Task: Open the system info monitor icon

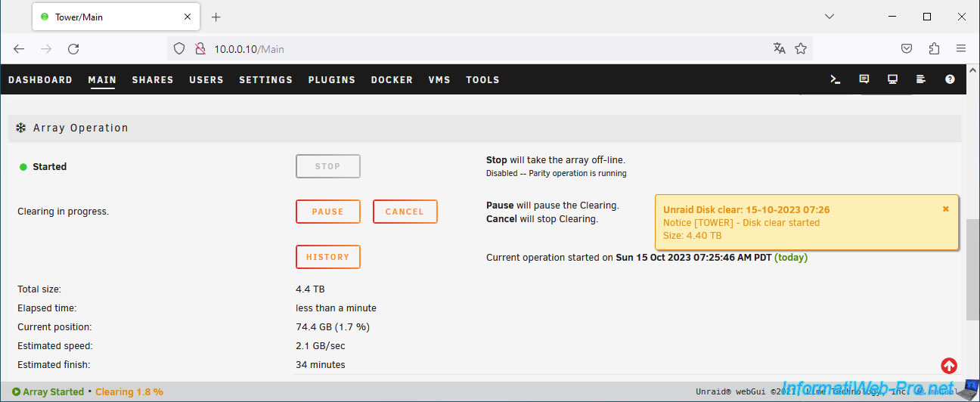Action: [x=893, y=79]
